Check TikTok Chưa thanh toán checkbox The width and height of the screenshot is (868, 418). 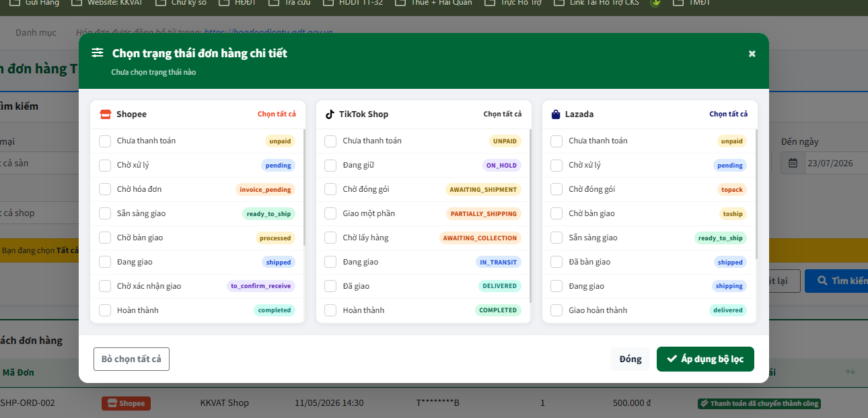pyautogui.click(x=330, y=141)
